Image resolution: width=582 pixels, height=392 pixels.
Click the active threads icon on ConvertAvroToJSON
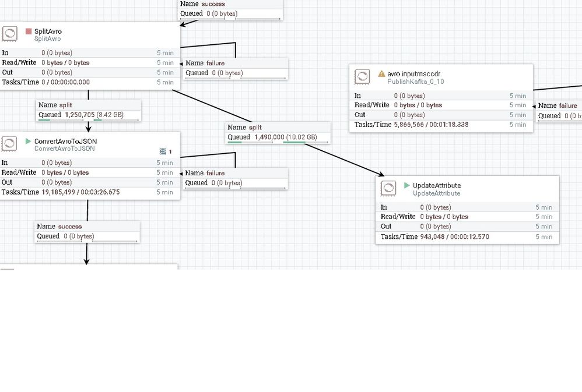coord(163,151)
